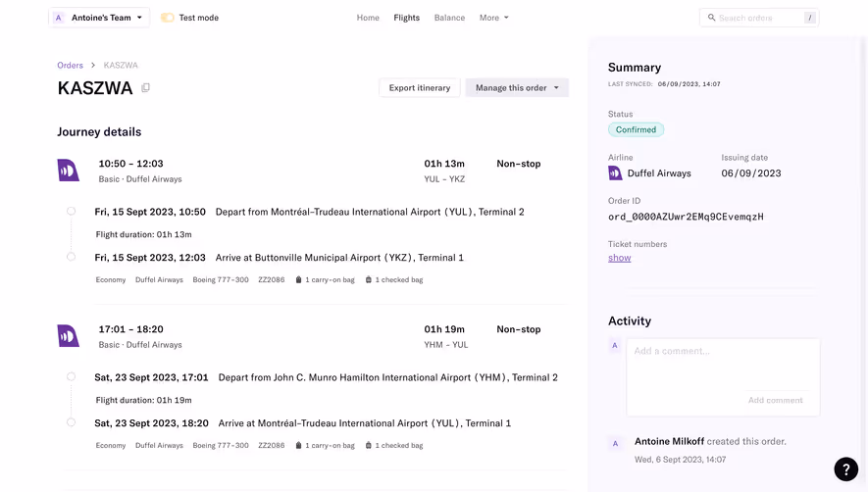Click checked bag icon for YUL–YKZ flight
The height and width of the screenshot is (492, 868).
tap(368, 279)
